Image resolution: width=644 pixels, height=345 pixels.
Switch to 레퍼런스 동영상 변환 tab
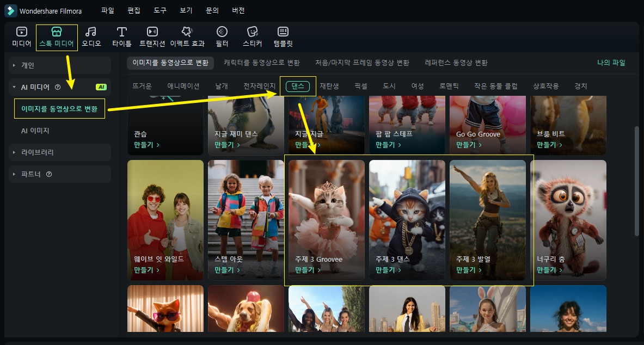pyautogui.click(x=456, y=63)
